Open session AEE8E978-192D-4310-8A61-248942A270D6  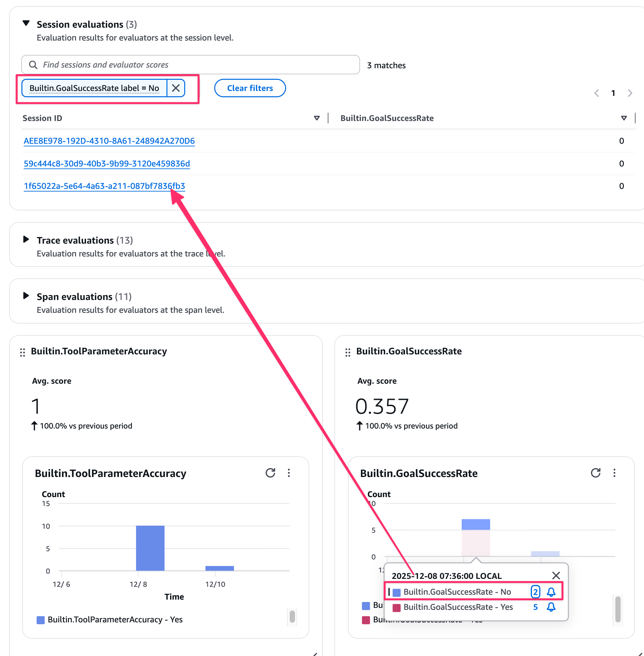point(109,141)
